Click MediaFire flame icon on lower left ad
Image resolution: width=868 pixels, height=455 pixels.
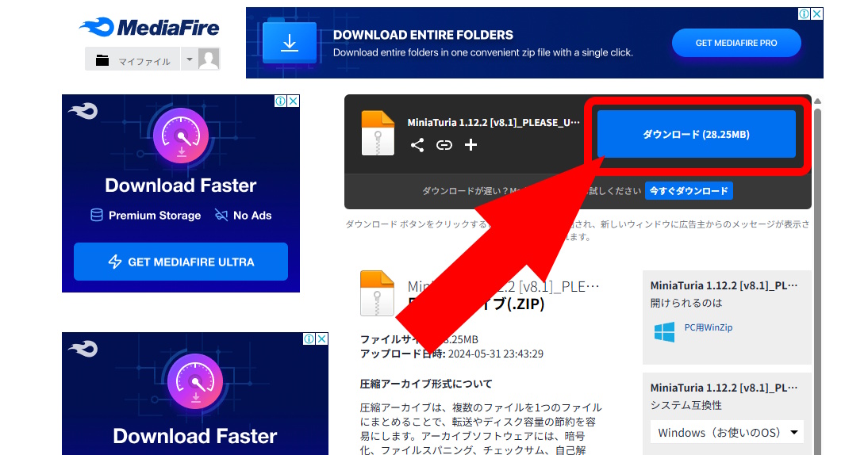pos(83,349)
